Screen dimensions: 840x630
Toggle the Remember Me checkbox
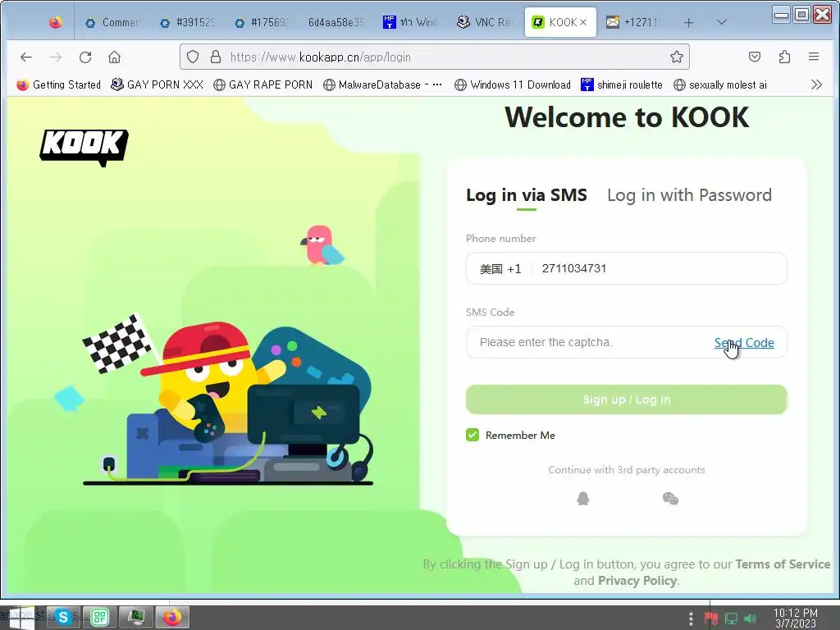pos(472,435)
